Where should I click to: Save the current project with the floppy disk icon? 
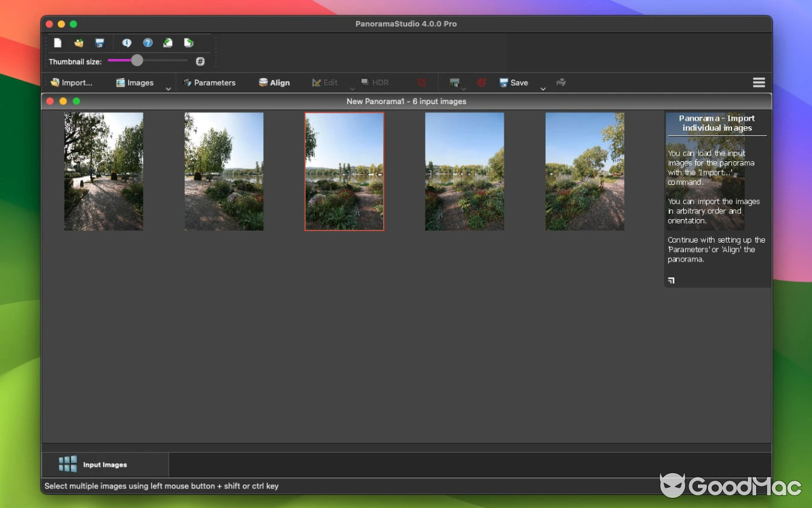[100, 43]
